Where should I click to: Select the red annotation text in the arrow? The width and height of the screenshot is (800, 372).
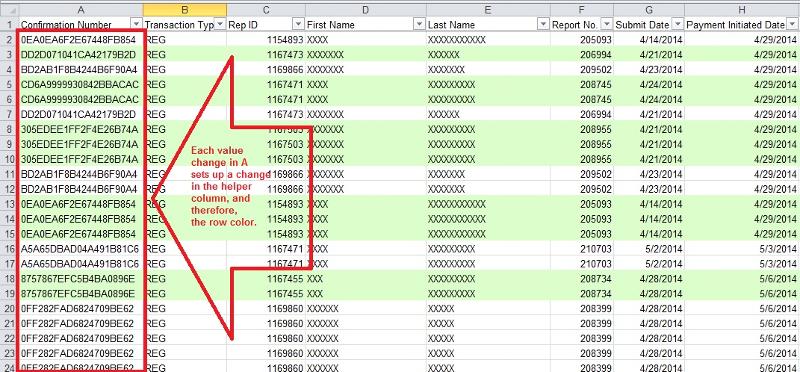coord(231,186)
